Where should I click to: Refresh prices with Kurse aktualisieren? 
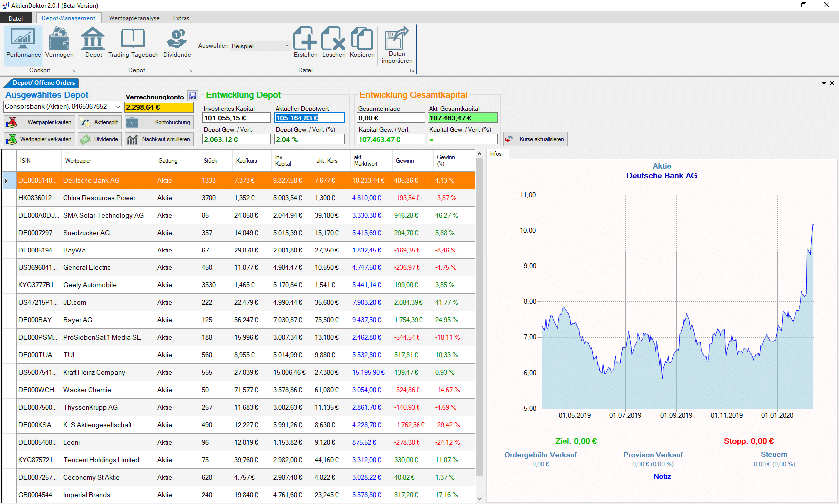(535, 139)
